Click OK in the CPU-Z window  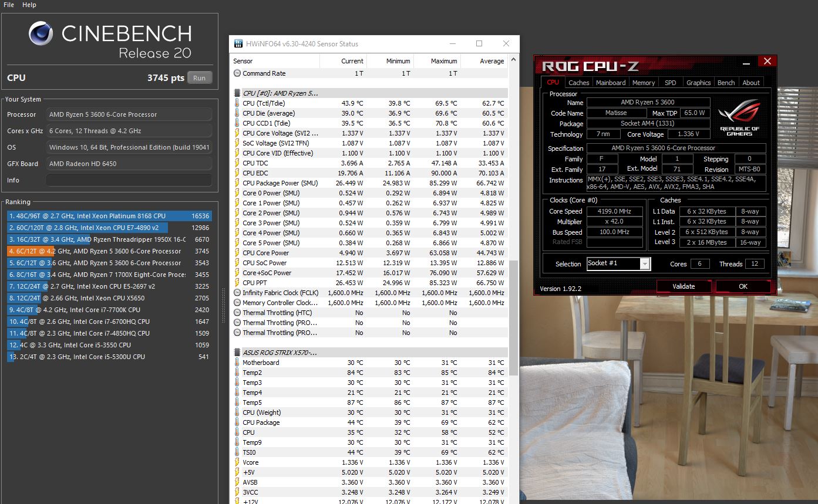[x=743, y=286]
